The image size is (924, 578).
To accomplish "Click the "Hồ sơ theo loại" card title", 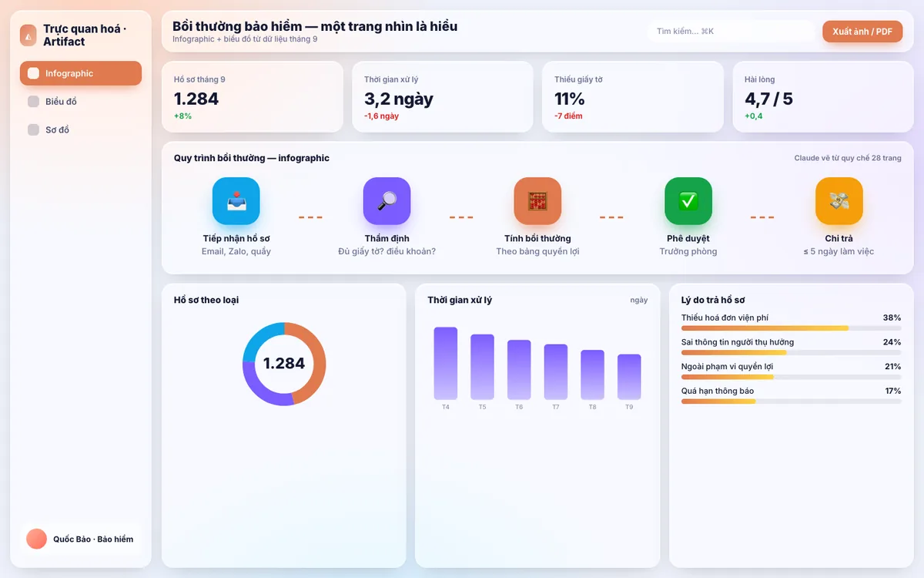I will click(206, 300).
